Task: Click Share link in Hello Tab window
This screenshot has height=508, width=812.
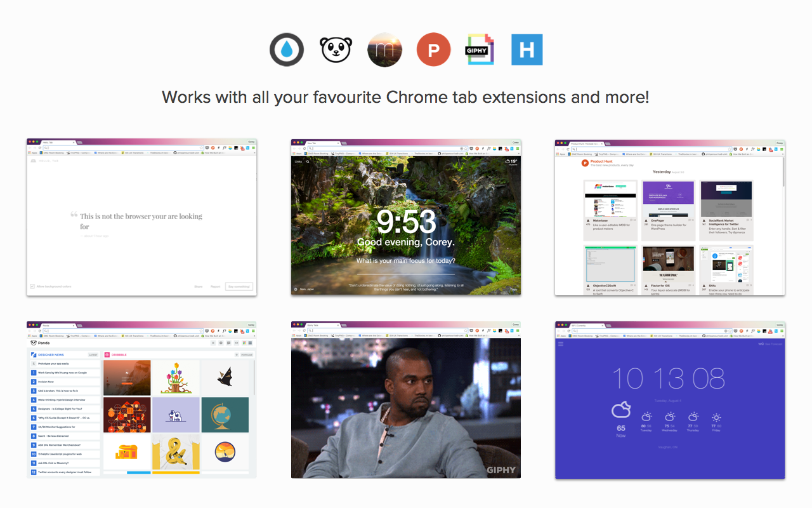Action: point(199,286)
